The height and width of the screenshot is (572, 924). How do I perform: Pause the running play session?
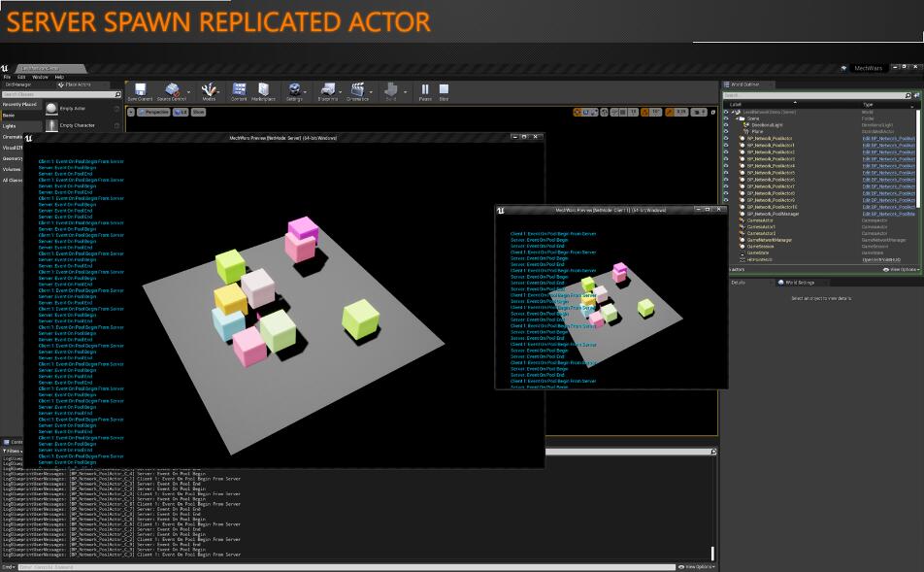[x=425, y=91]
